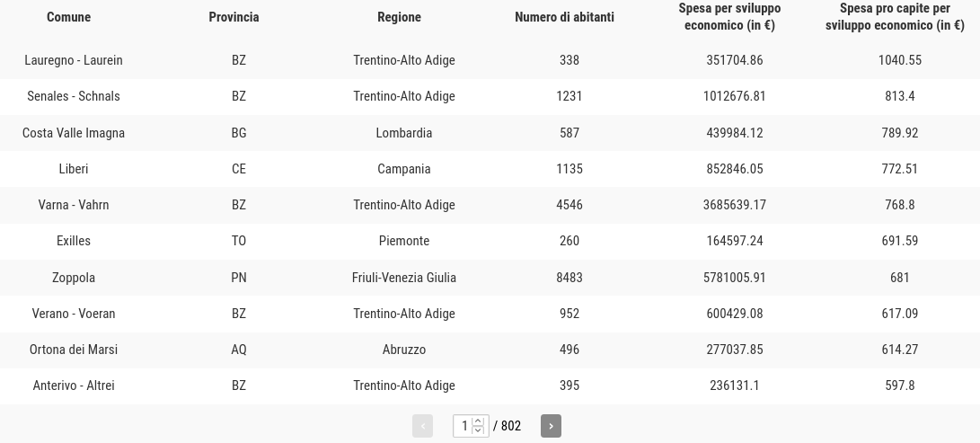Sort by Spesa per sviluppo economico header
This screenshot has width=980, height=443.
[x=729, y=17]
